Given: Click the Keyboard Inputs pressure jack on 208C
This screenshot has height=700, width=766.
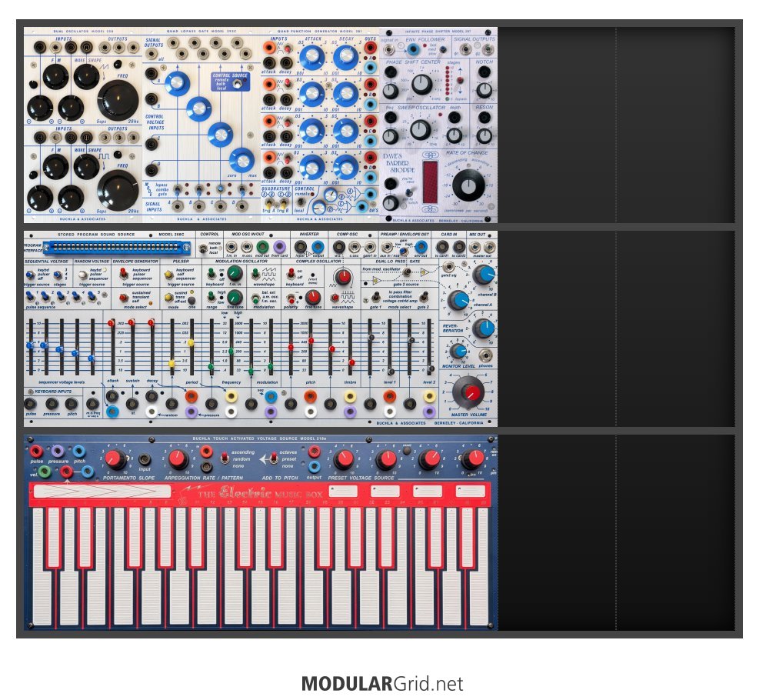Looking at the screenshot, I should pyautogui.click(x=52, y=404).
